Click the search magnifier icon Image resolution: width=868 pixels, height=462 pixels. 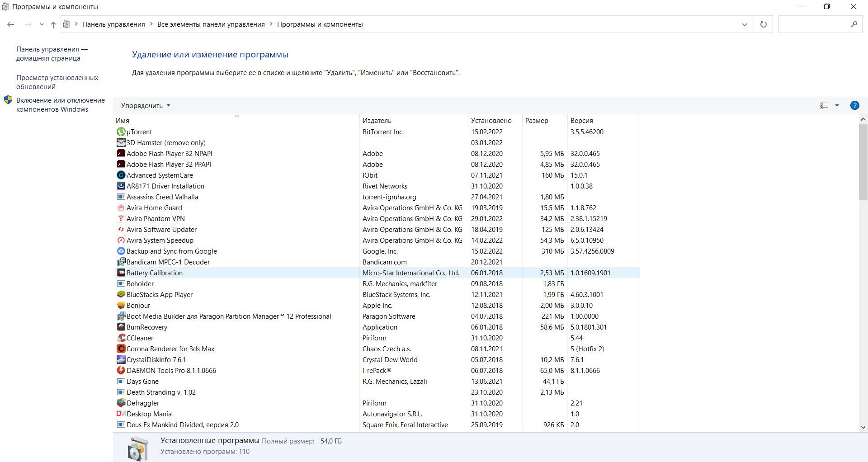854,24
